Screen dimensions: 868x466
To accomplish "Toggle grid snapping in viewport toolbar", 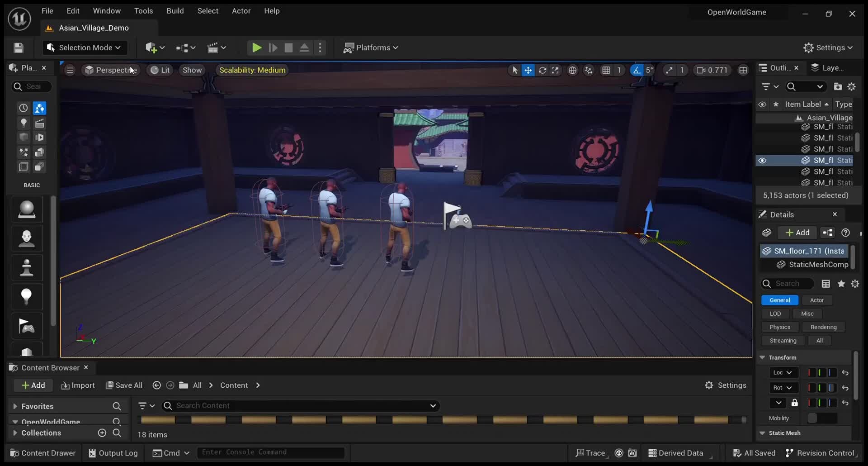I will pos(606,70).
